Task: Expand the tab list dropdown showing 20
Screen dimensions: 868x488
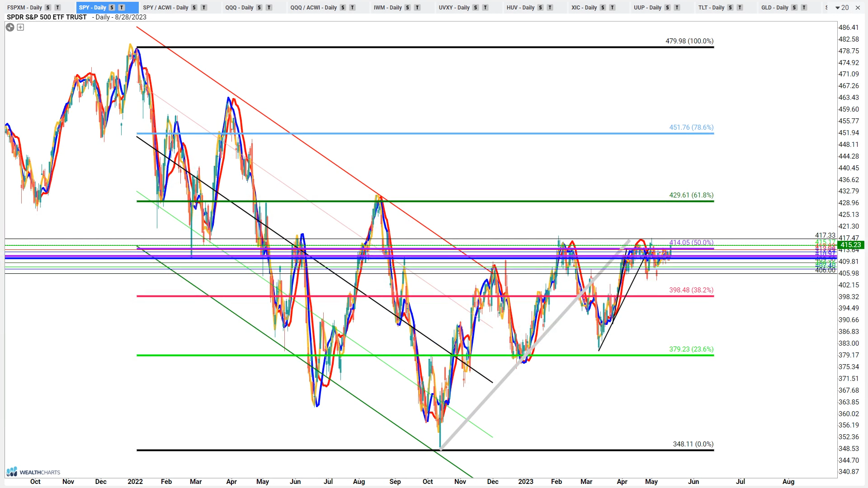Action: [x=842, y=8]
